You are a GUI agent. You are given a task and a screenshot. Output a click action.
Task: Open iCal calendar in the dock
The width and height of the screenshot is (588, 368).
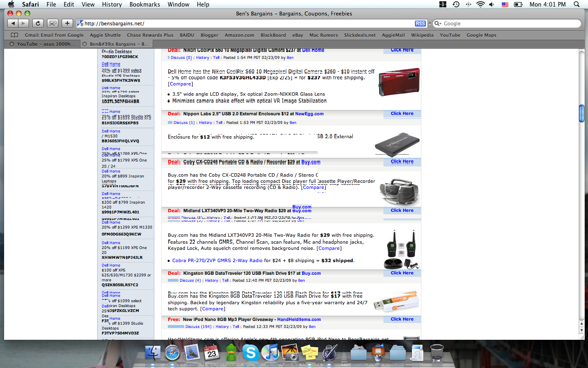(212, 352)
